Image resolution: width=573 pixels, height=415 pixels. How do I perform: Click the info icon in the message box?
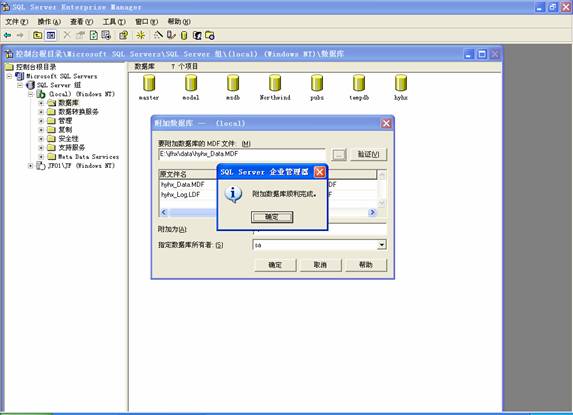point(233,194)
